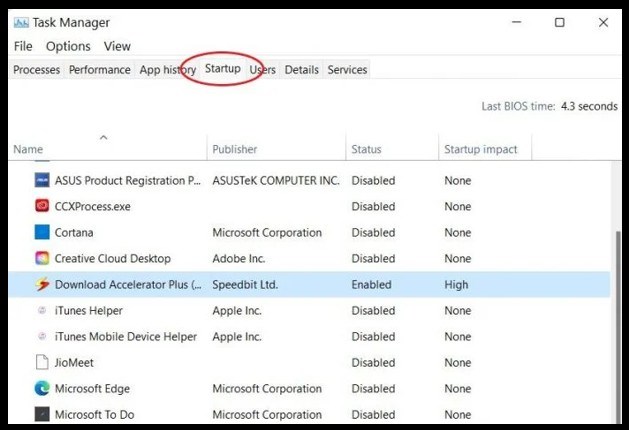Select the Startup tab
Screen dimensions: 629x430
point(223,69)
